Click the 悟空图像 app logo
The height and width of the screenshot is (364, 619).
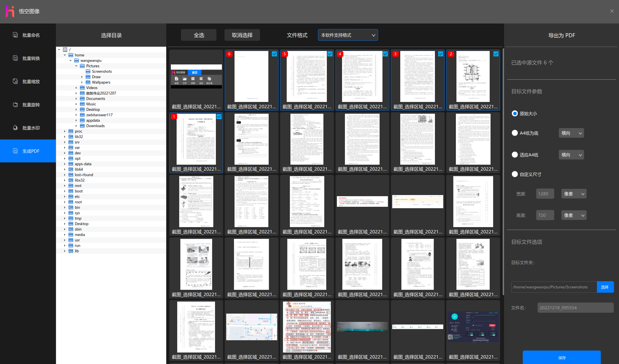coord(10,11)
